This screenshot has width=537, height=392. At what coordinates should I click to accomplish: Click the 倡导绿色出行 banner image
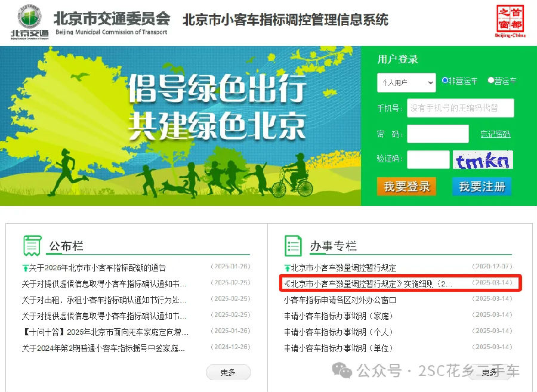point(180,126)
